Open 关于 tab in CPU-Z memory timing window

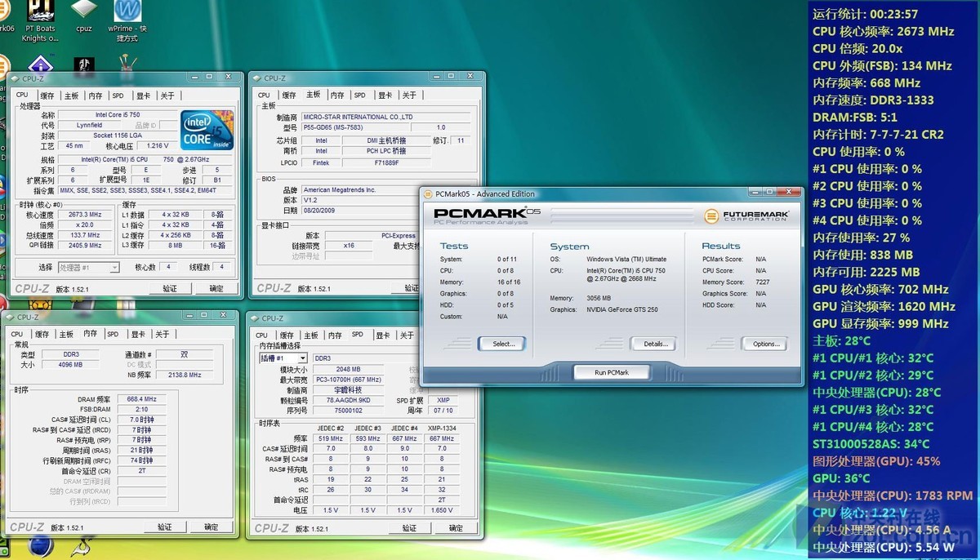163,334
